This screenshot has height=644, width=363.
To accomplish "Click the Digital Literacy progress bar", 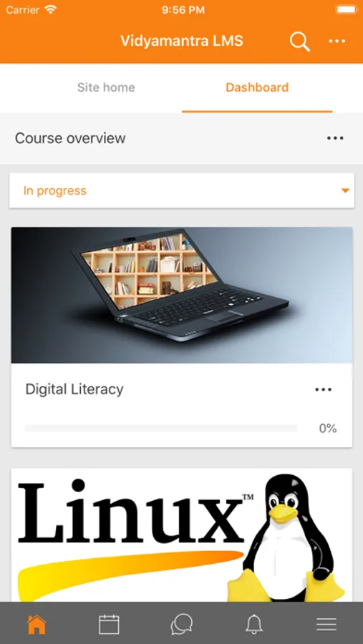I will tap(161, 429).
